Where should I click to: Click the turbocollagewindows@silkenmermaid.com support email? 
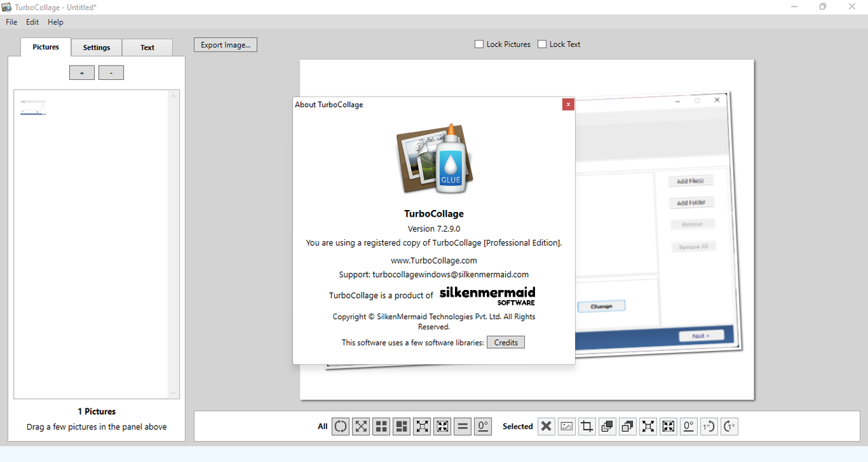(450, 274)
